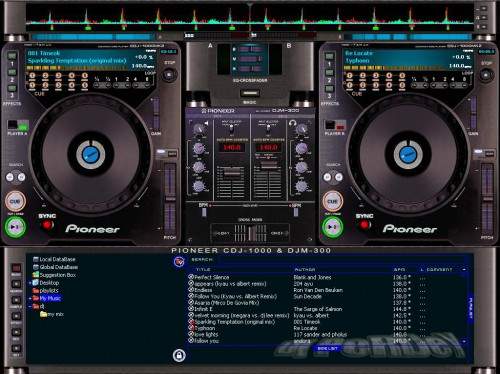Image resolution: width=500 pixels, height=374 pixels.
Task: Toggle the Player A green indicator switch
Action: (x=23, y=126)
